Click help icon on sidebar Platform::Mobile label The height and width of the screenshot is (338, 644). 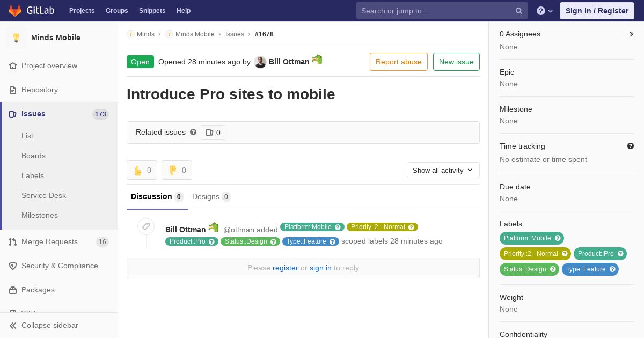coord(558,238)
